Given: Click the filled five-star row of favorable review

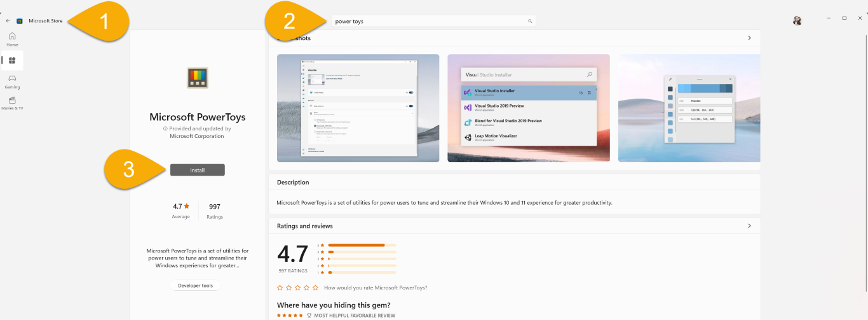Looking at the screenshot, I should click(x=290, y=316).
